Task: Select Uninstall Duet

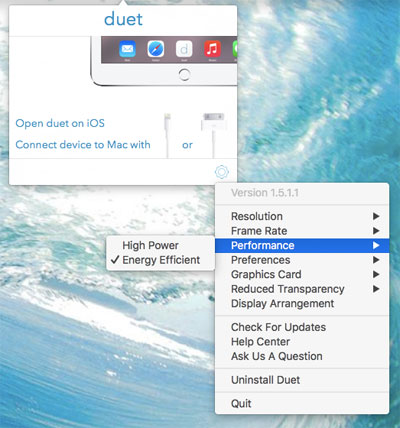Action: point(302,380)
